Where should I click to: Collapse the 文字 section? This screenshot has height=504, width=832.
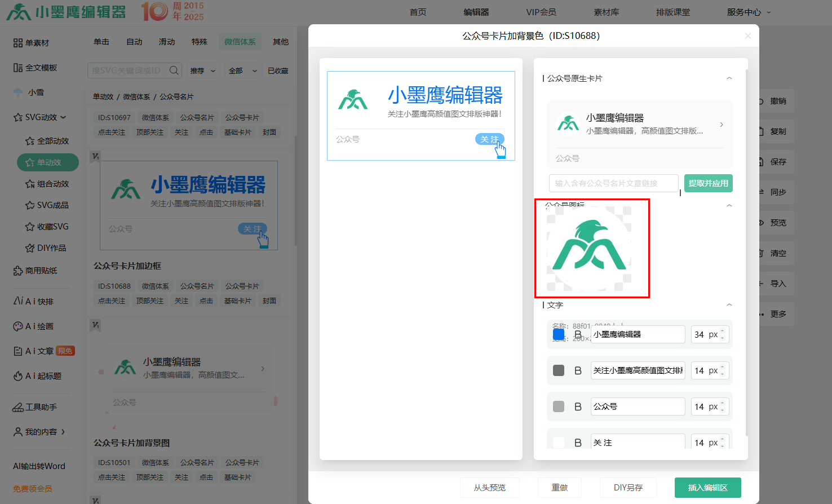[729, 305]
